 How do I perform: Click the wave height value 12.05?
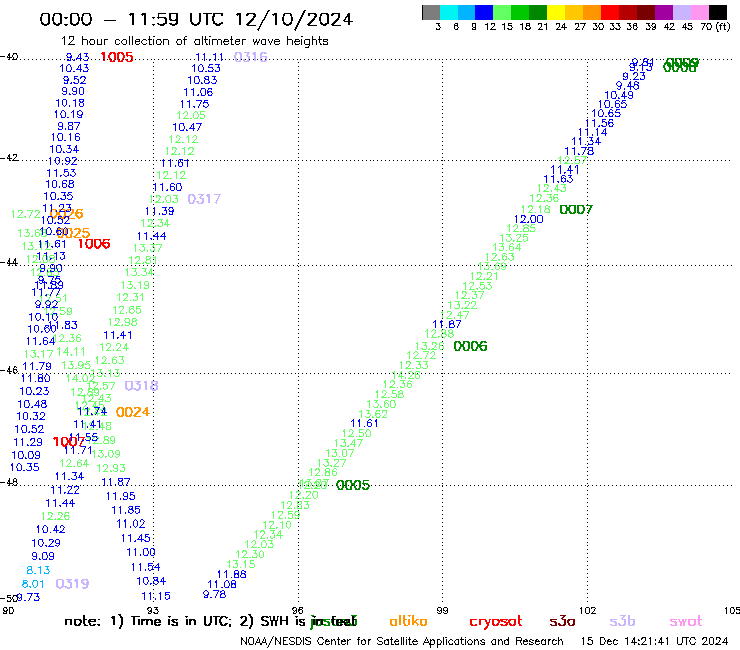click(191, 116)
